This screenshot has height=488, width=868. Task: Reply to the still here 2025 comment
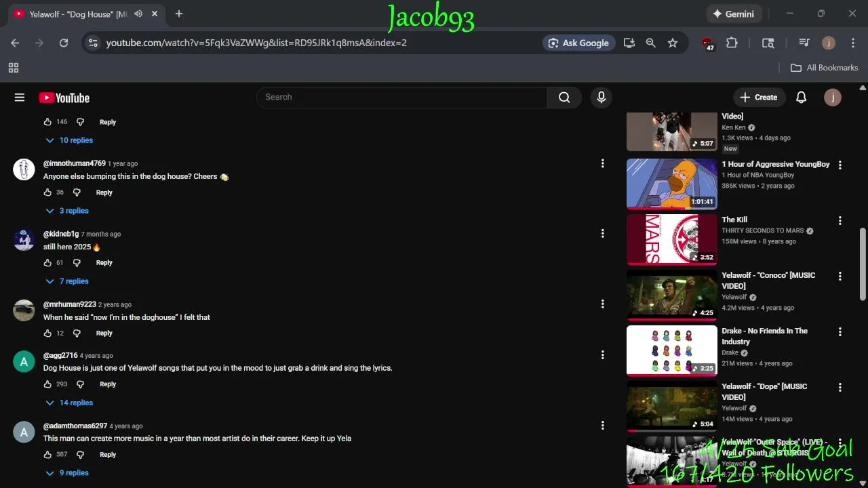pos(104,263)
